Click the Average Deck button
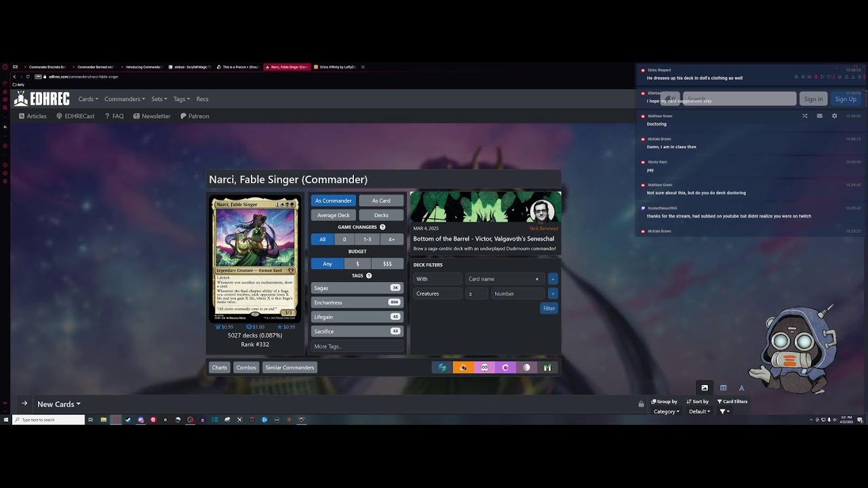The image size is (868, 488). coord(334,215)
